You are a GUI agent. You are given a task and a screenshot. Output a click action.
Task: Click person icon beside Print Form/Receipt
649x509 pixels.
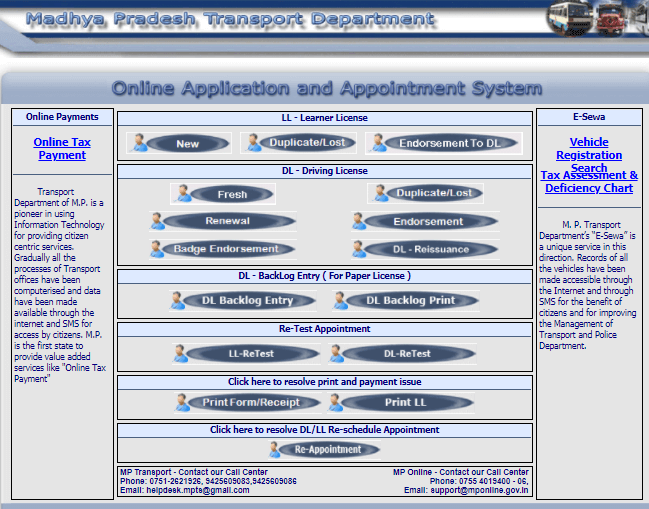(x=182, y=402)
